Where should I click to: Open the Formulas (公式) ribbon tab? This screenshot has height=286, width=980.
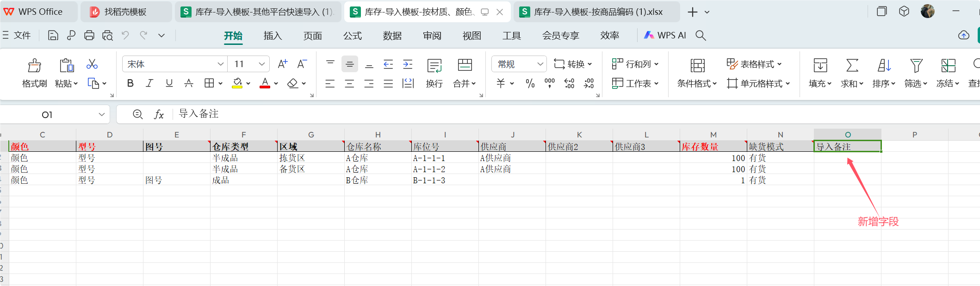pos(352,36)
